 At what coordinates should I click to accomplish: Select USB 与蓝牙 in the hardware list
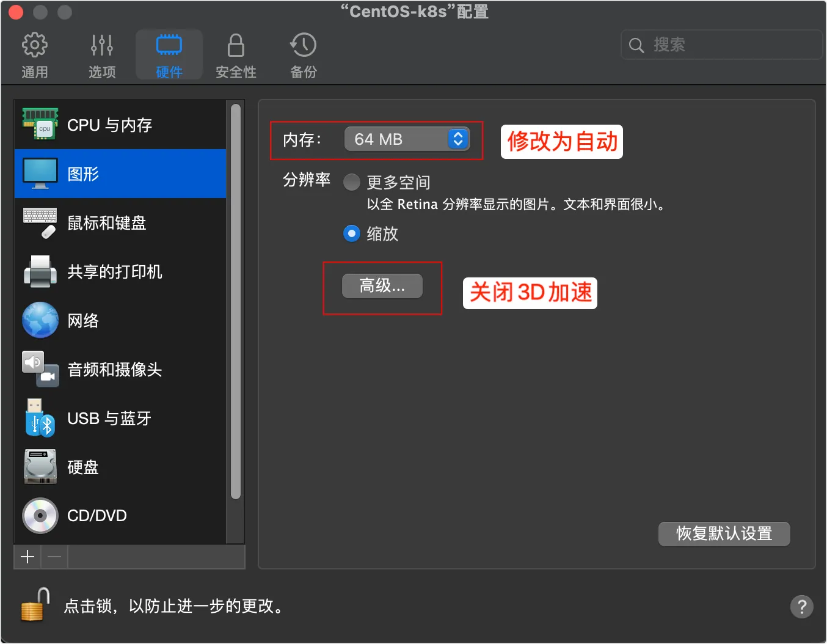pos(120,418)
